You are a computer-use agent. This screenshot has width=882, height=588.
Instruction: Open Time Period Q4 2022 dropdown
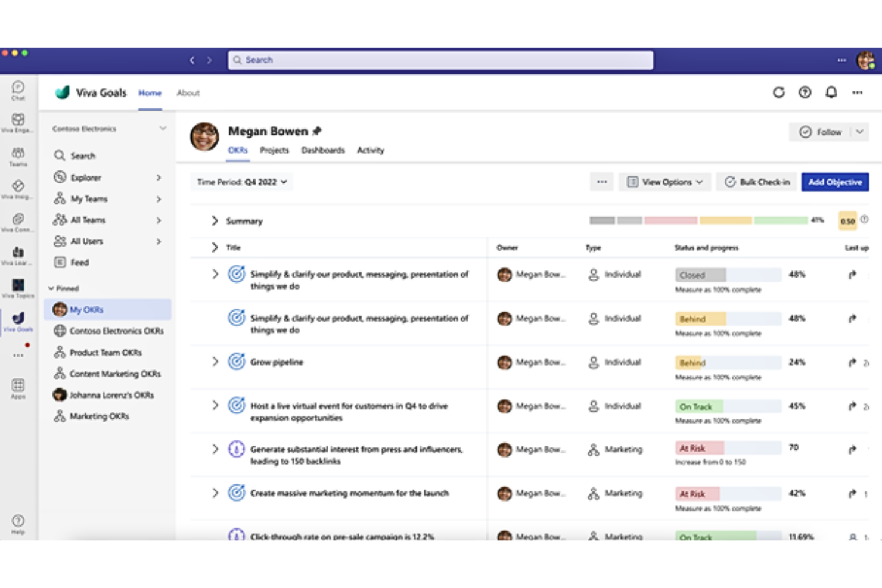pyautogui.click(x=242, y=182)
